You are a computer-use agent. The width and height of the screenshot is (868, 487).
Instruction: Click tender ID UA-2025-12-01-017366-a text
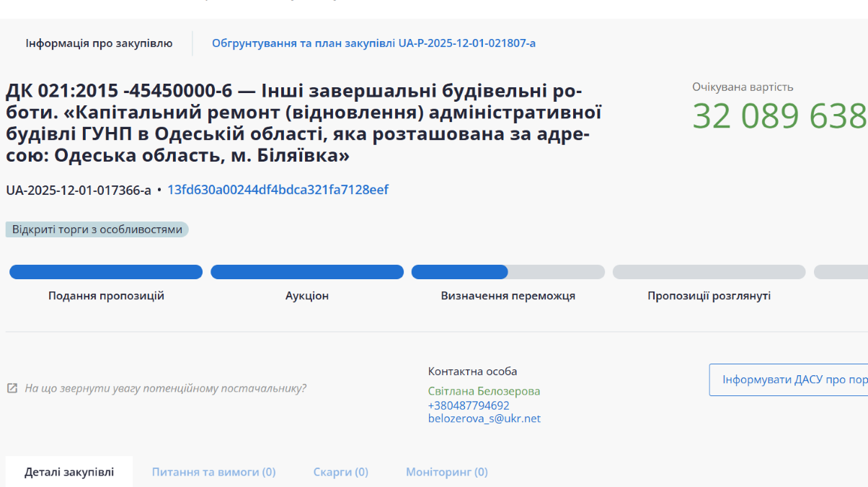(x=79, y=190)
